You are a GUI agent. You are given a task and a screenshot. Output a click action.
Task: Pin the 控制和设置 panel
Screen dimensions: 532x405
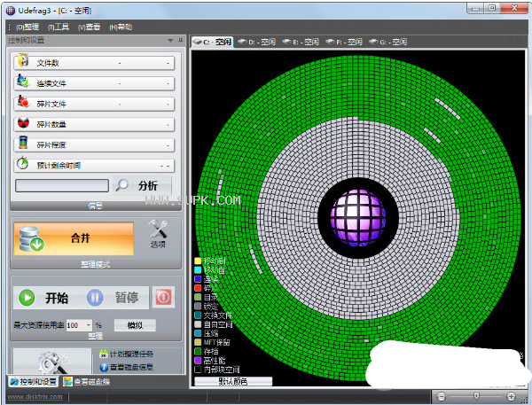point(181,41)
